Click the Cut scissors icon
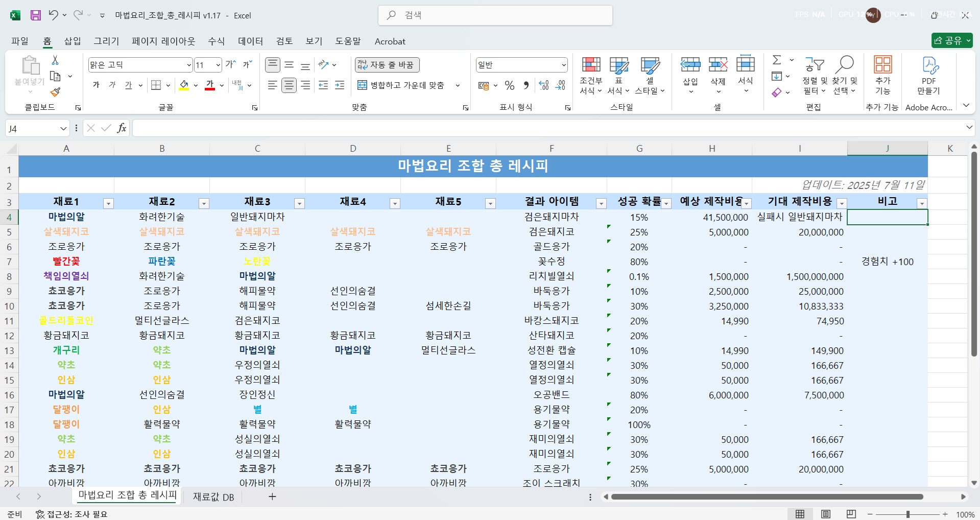The width and height of the screenshot is (980, 520). 55,60
